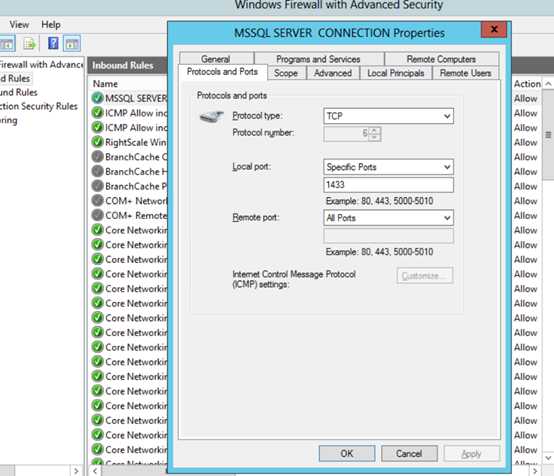This screenshot has width=554, height=476.
Task: Click the gray icon of BranchCache H rule
Action: click(97, 171)
